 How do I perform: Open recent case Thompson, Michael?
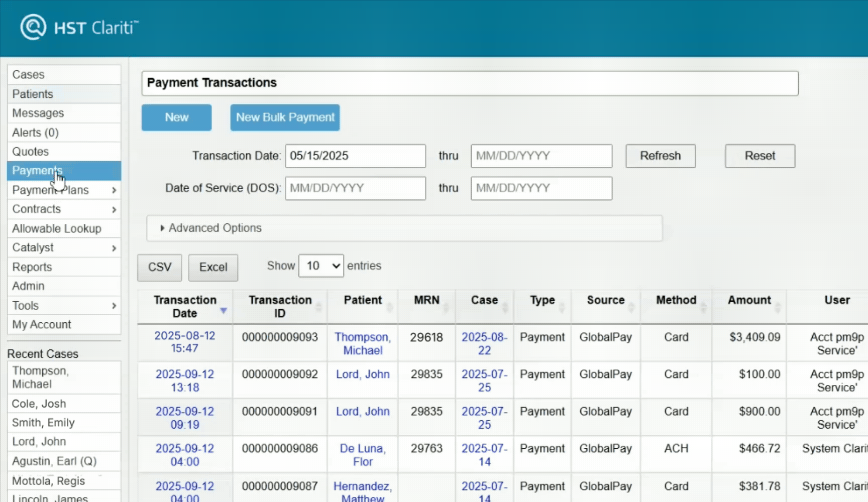(64, 378)
